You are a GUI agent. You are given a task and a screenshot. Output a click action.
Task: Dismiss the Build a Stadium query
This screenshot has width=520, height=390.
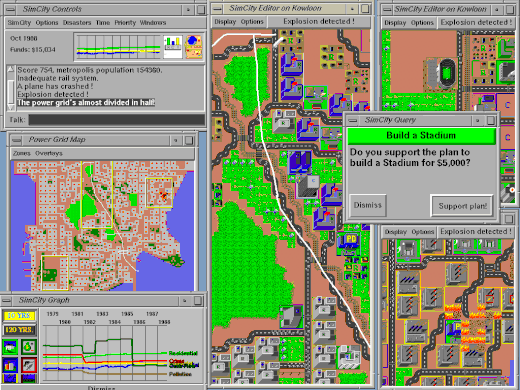pyautogui.click(x=368, y=205)
